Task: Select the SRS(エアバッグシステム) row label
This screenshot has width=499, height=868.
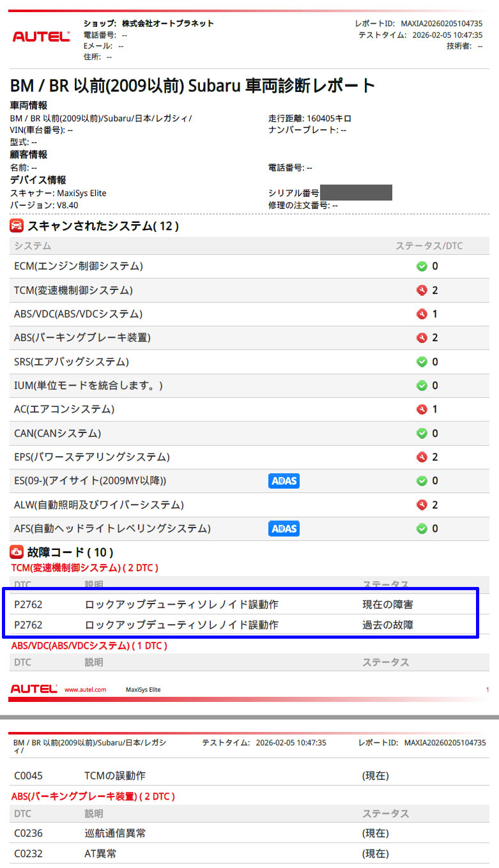Action: pos(72,362)
